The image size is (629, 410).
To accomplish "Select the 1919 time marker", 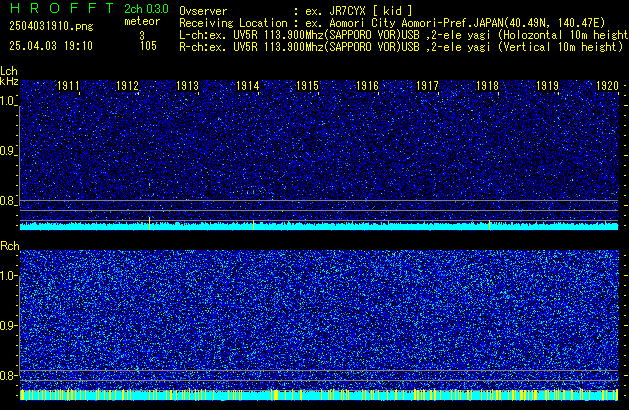I will click(547, 86).
